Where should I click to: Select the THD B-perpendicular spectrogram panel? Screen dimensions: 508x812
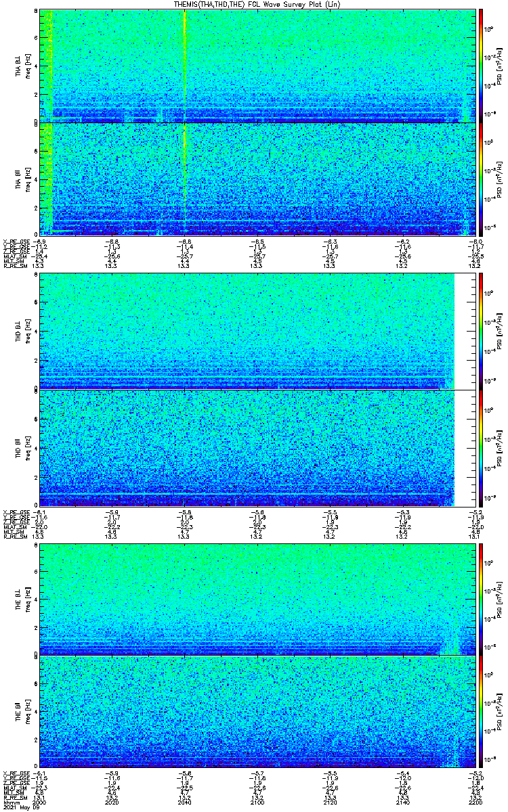pos(258,331)
